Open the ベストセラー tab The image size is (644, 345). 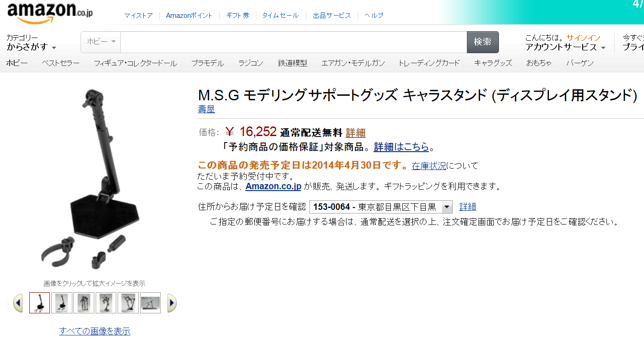(x=60, y=63)
